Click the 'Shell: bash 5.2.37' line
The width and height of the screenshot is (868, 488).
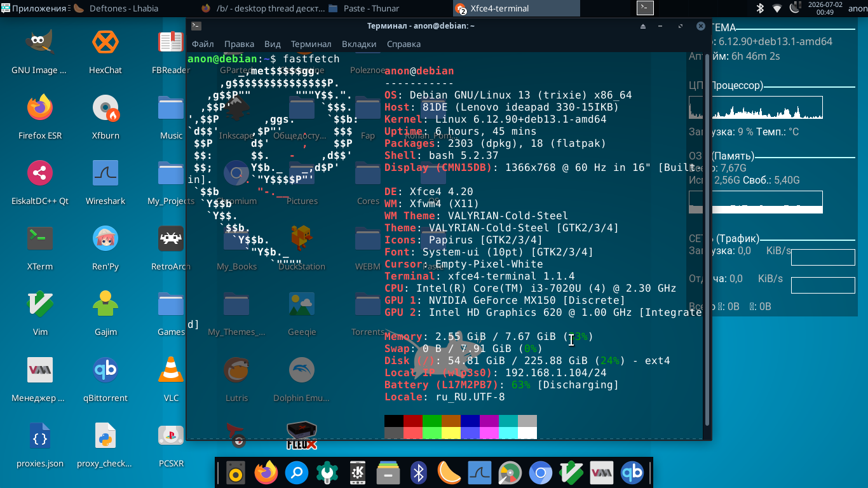(442, 156)
